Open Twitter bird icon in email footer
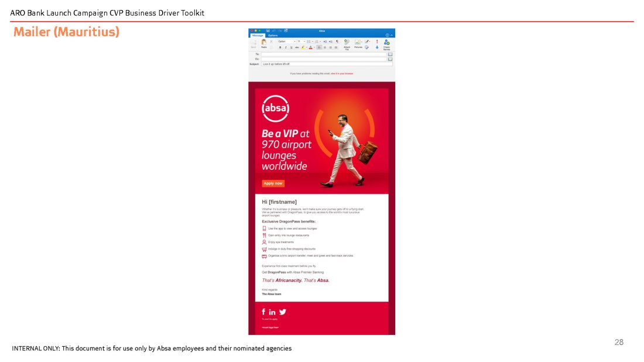 coord(282,312)
